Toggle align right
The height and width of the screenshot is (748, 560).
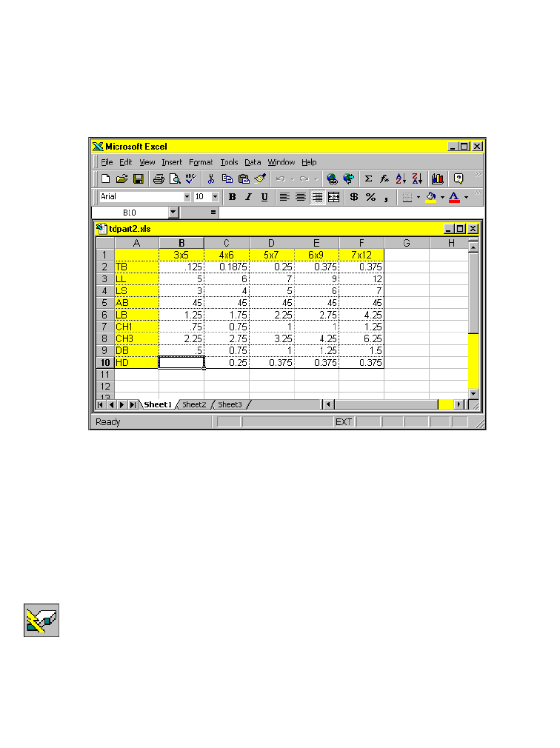click(x=317, y=197)
